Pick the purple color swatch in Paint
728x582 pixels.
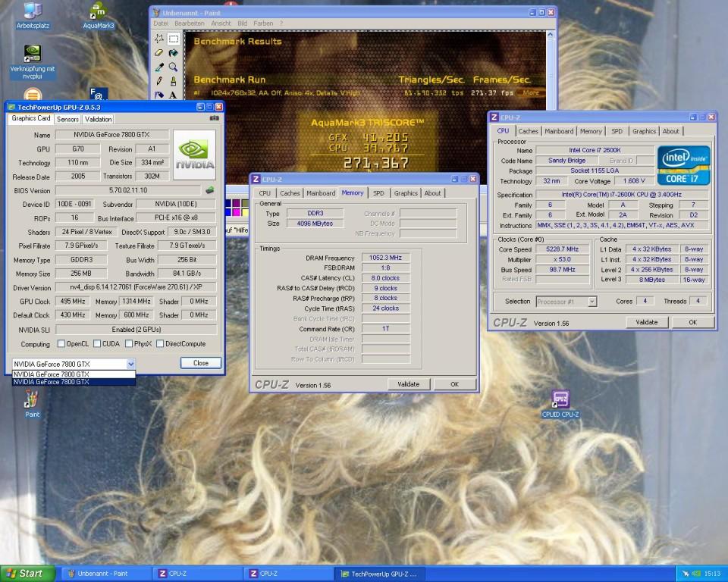[x=236, y=203]
